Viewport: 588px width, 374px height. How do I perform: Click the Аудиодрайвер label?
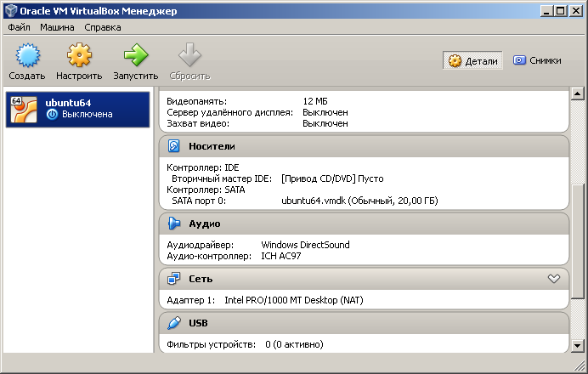tap(201, 245)
